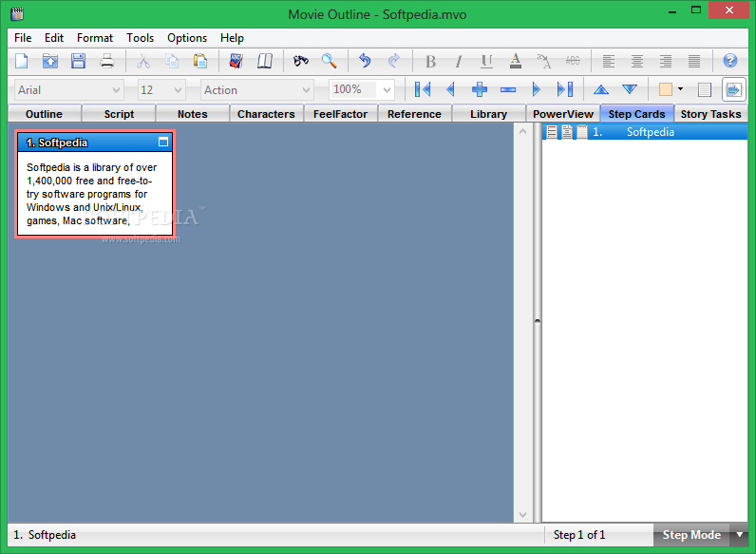Toggle strikethrough ABC formatting
This screenshot has width=756, height=554.
coord(573,61)
